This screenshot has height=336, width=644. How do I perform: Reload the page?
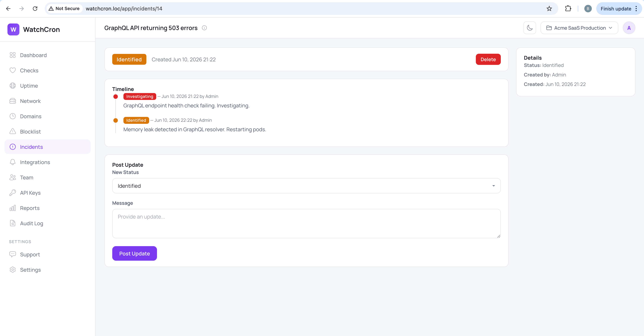pyautogui.click(x=35, y=9)
